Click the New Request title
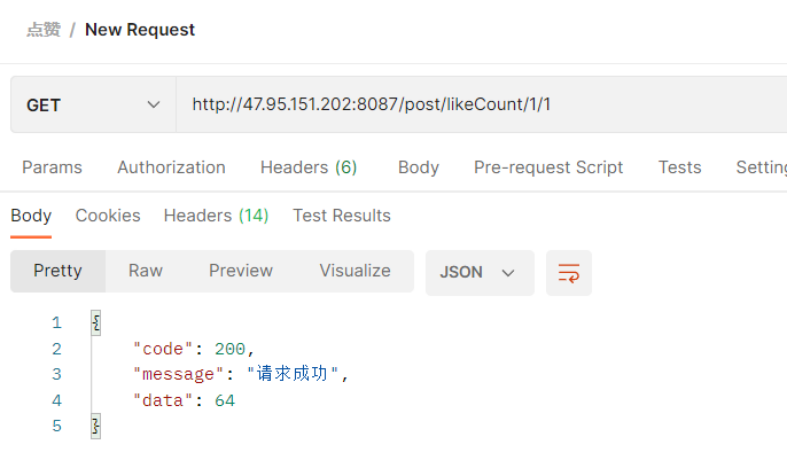Screen dimensions: 788x469 coord(140,29)
